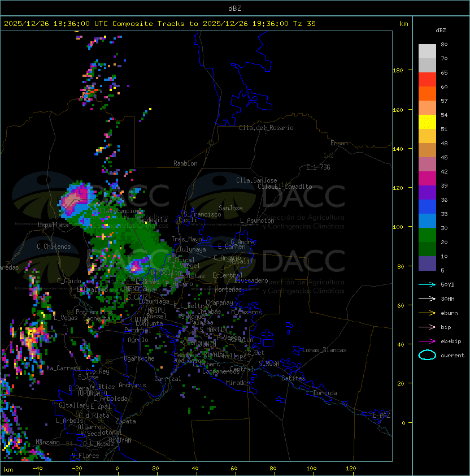The width and height of the screenshot is (470, 476).
Task: Select the pink bip arrow legend icon
Action: tap(427, 327)
